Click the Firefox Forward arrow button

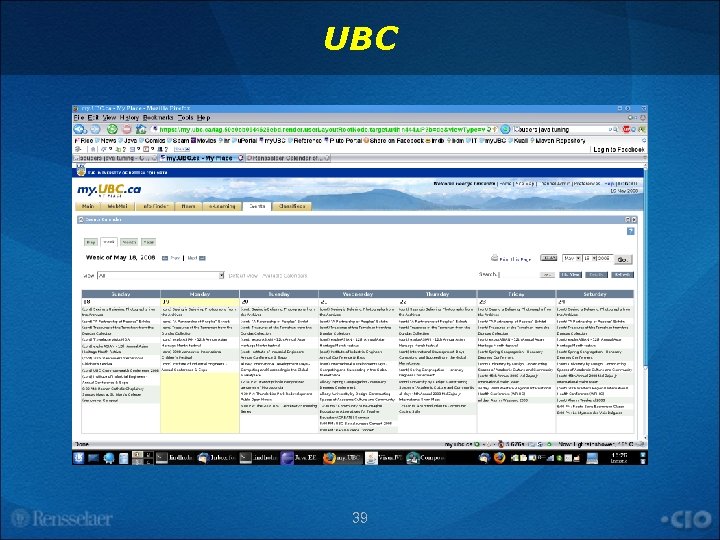[x=96, y=129]
